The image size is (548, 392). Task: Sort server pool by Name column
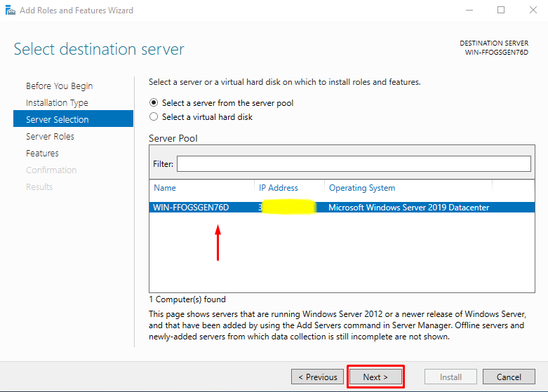point(165,188)
